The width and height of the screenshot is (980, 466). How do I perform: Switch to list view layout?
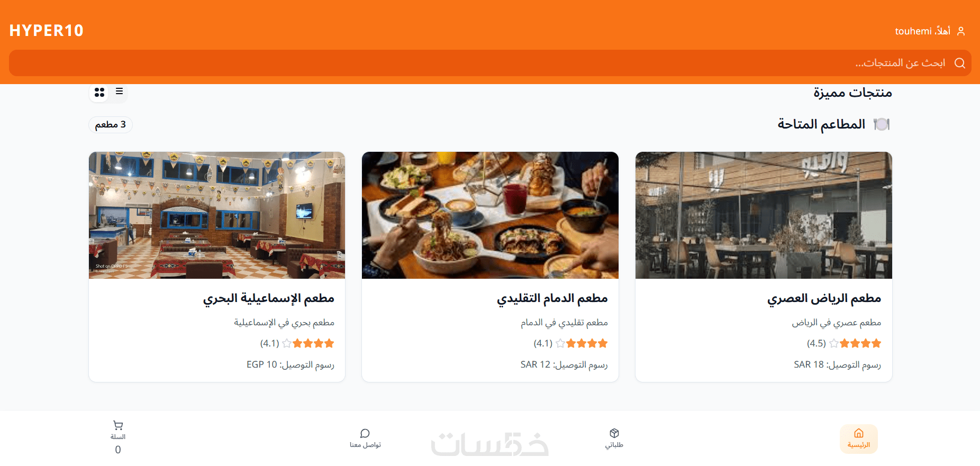click(x=119, y=91)
